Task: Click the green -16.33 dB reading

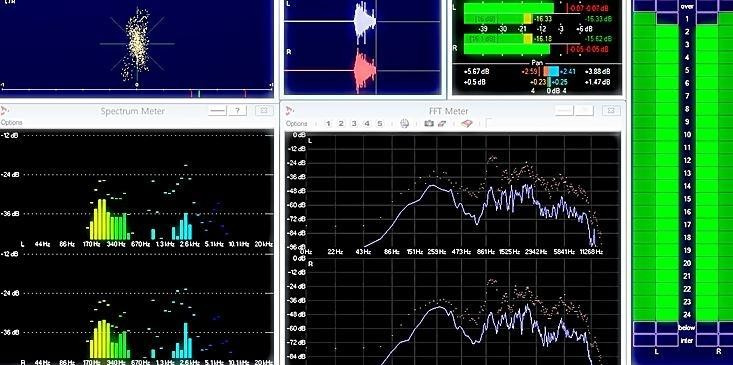Action: pyautogui.click(x=598, y=19)
